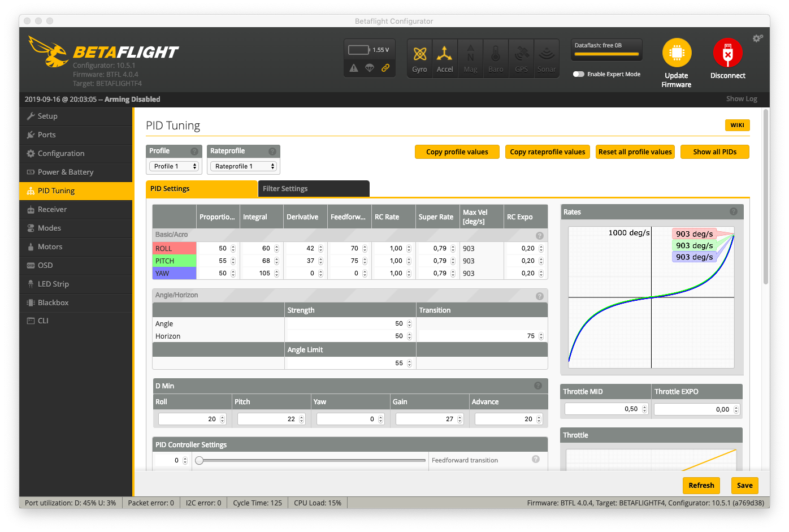The image size is (789, 532).
Task: Click the Horizon Transition value field
Action: pyautogui.click(x=482, y=336)
